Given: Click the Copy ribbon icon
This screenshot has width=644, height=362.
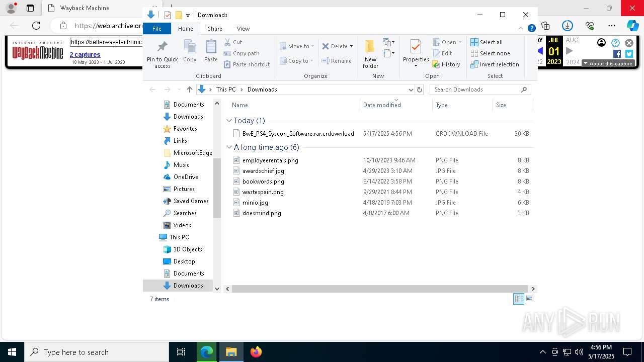Looking at the screenshot, I should point(190,51).
